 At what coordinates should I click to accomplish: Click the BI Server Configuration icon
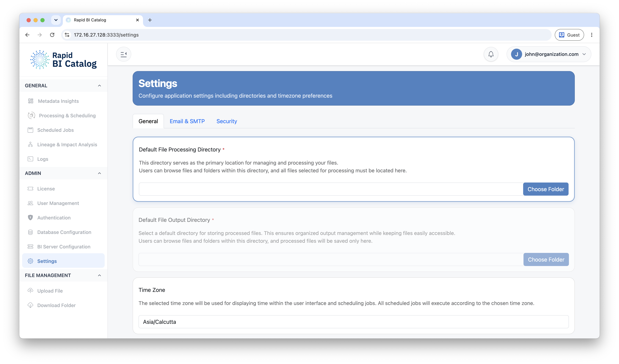tap(30, 247)
